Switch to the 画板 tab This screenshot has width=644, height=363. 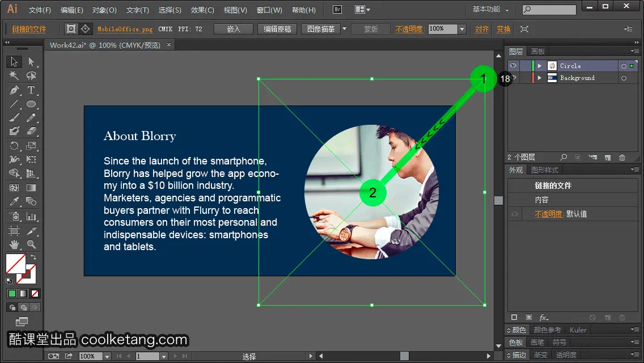coord(537,52)
